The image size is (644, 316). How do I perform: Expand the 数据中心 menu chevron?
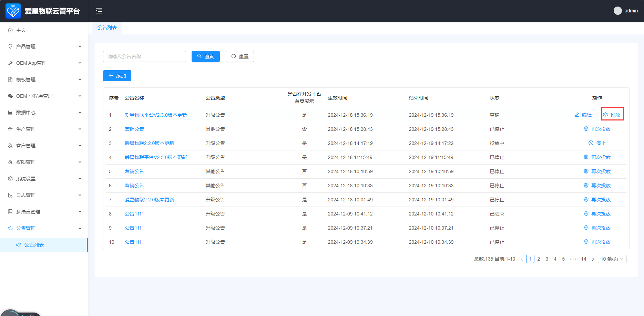(80, 113)
